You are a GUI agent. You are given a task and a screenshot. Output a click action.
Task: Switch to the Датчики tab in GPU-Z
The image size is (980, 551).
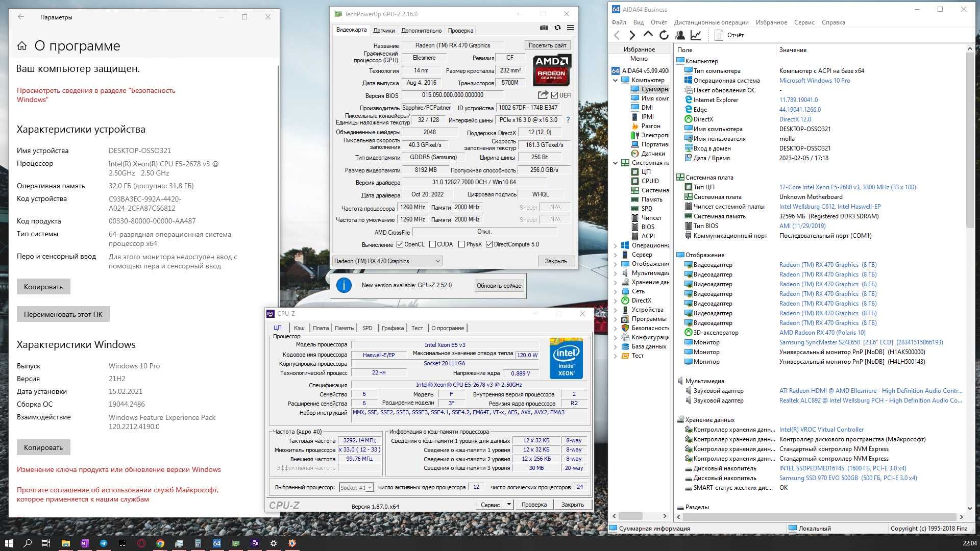tap(384, 31)
